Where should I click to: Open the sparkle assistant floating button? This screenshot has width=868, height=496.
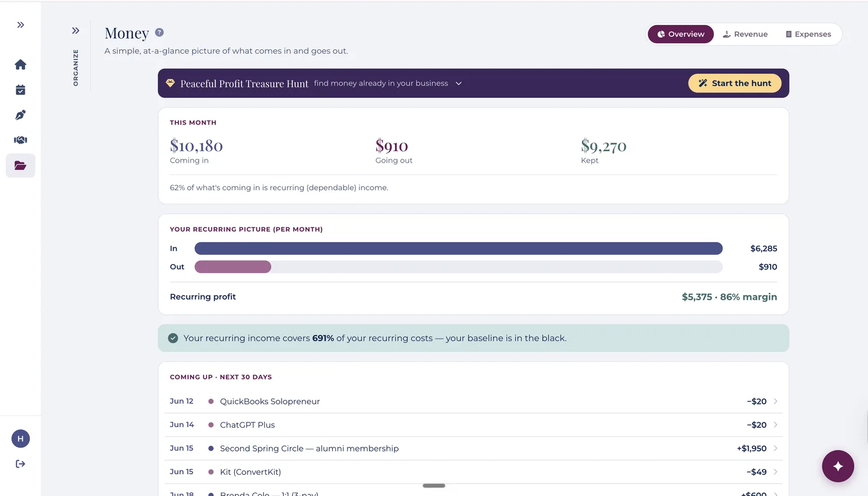pos(838,466)
